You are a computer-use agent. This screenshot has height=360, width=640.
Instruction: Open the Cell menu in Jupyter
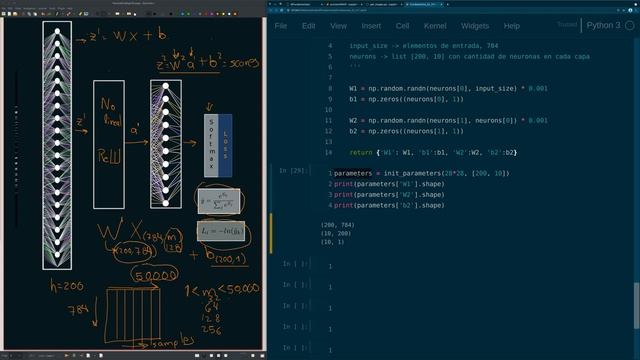[x=402, y=26]
